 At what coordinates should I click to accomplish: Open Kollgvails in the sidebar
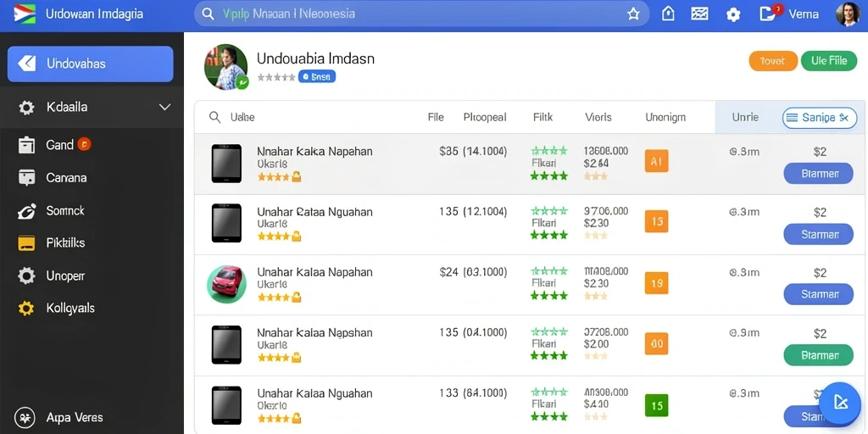70,308
